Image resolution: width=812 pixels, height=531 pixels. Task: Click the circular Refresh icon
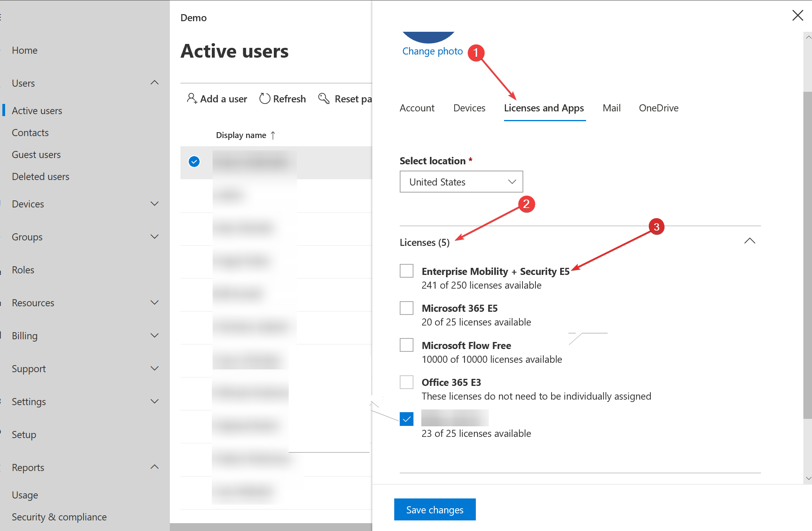265,98
